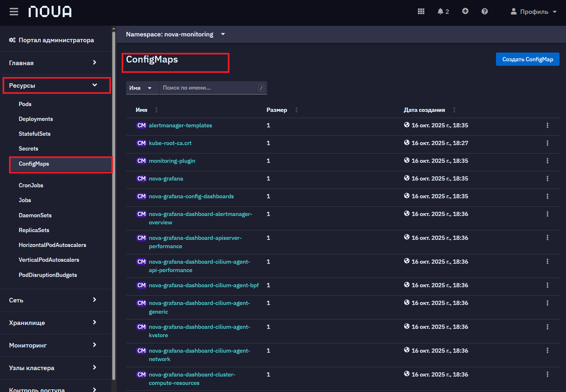Open the hamburger navigation menu

point(14,12)
